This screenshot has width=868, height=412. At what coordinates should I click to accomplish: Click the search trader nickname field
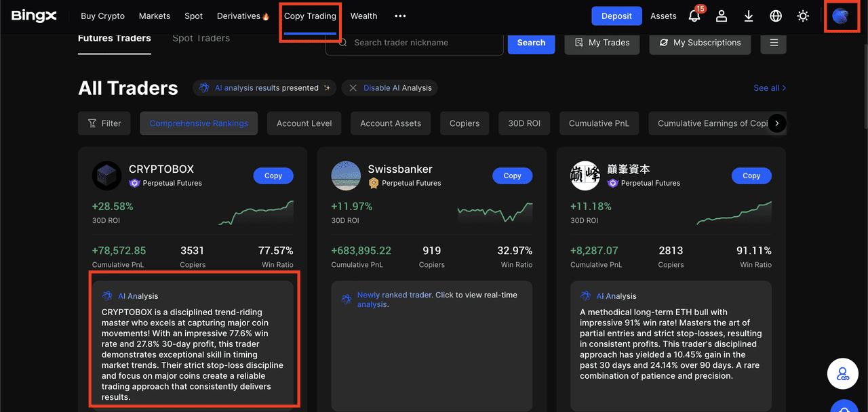[x=420, y=43]
